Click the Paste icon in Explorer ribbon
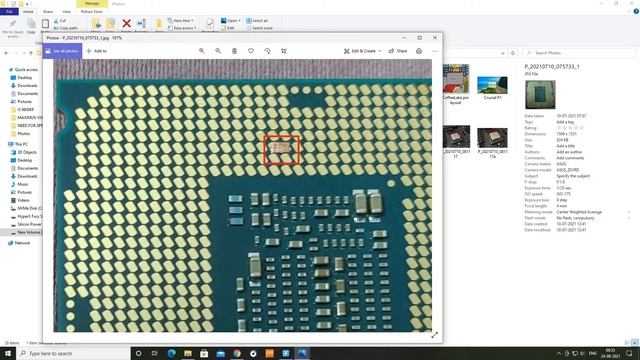 pyautogui.click(x=45, y=25)
